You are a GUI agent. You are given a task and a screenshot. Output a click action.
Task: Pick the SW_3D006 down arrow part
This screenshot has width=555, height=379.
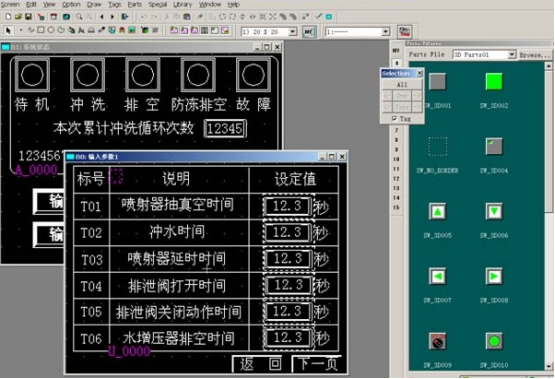coord(494,212)
